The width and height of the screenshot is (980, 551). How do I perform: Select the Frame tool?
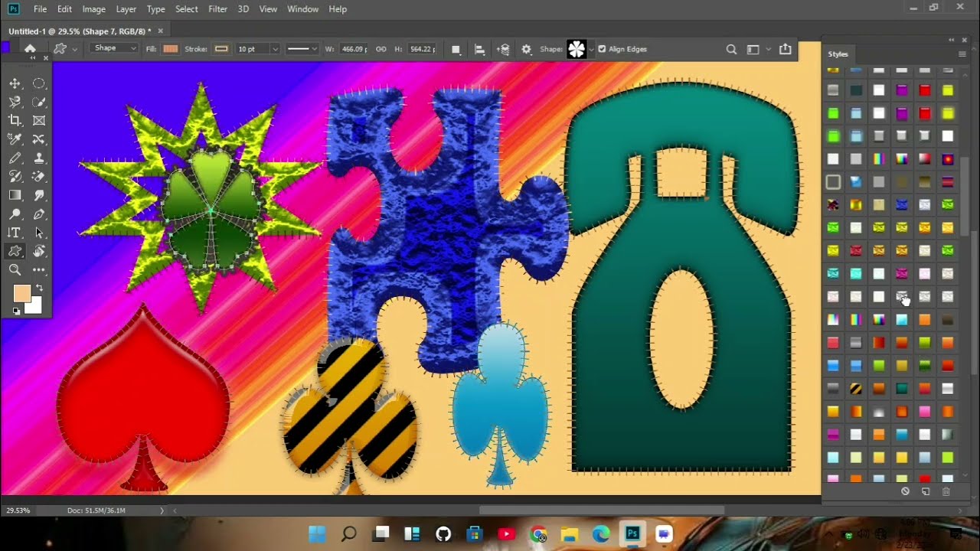[39, 120]
